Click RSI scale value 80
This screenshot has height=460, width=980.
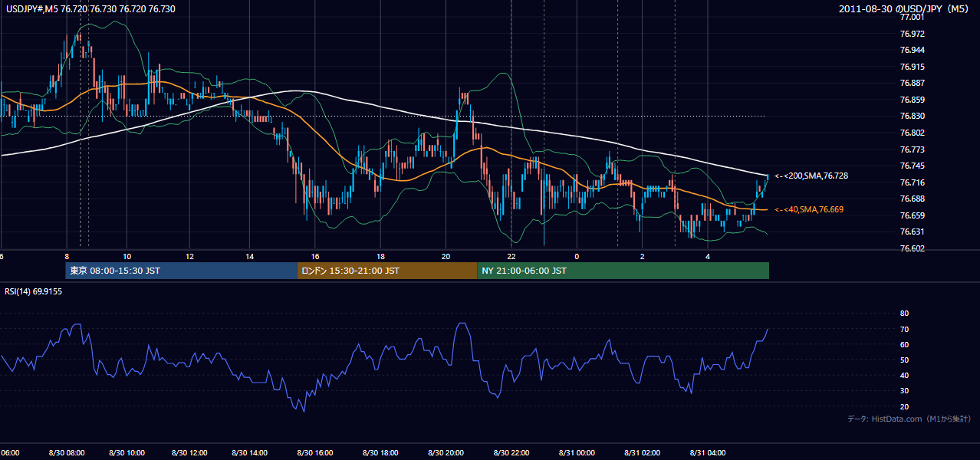pos(904,314)
